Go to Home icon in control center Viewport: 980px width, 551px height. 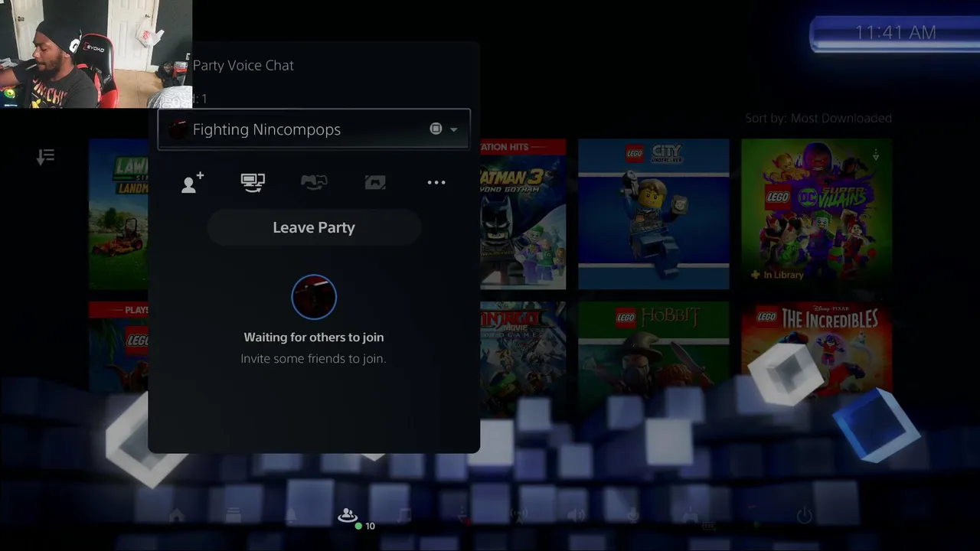point(176,516)
